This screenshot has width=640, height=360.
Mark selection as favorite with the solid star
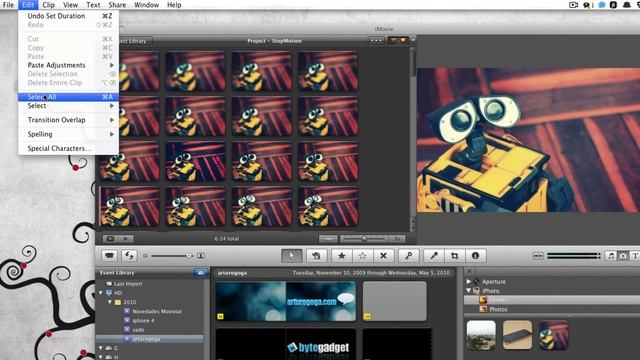[342, 256]
